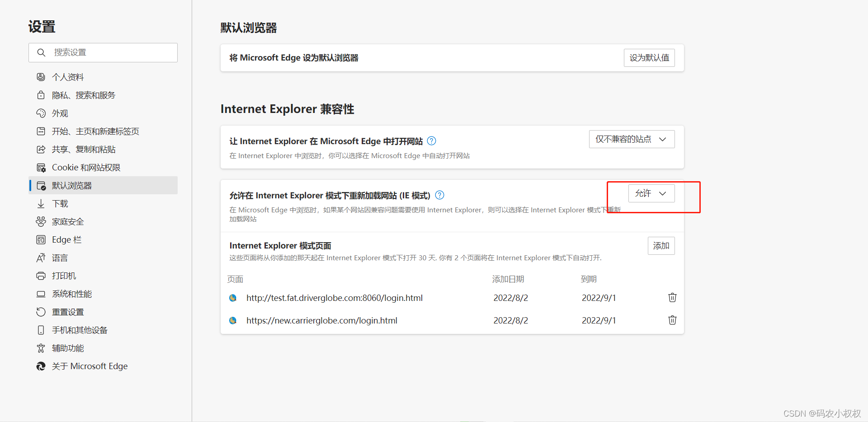Image resolution: width=868 pixels, height=422 pixels.
Task: Click the language icon beside 语言
Action: point(41,258)
